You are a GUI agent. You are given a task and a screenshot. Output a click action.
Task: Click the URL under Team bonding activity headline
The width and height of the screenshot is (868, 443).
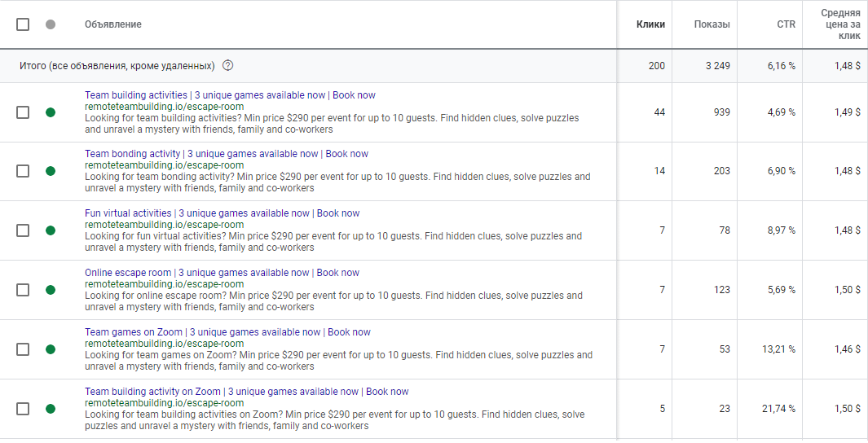(164, 165)
